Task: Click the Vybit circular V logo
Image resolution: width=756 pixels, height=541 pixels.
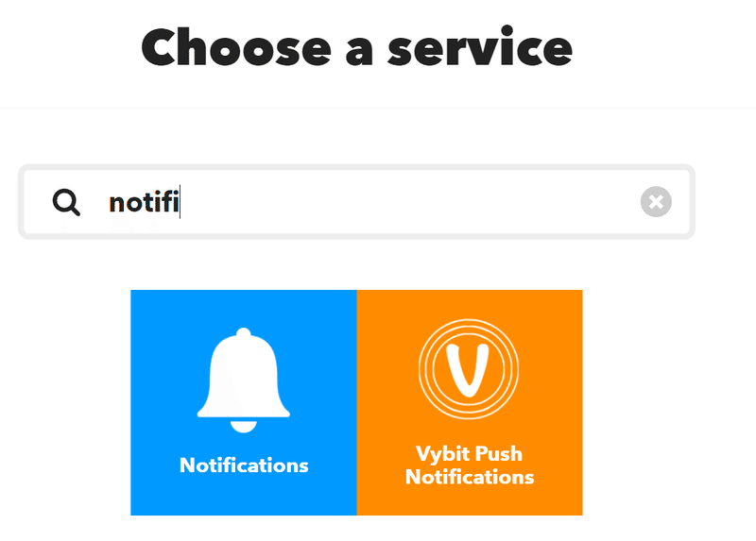Action: point(469,369)
